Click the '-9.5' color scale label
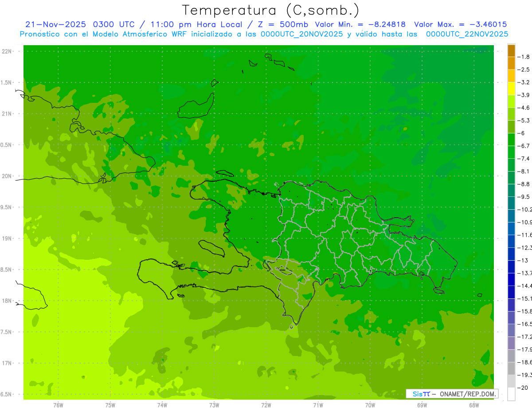Screen dimensions: 532x411 click(x=524, y=197)
